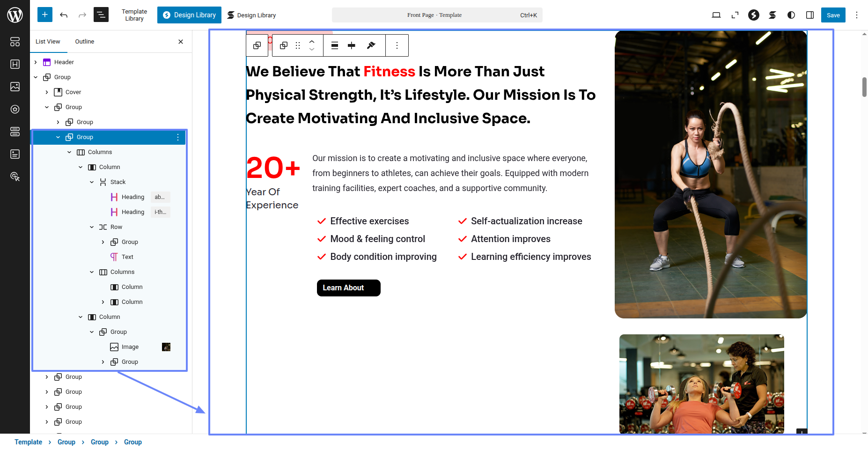Switch to the List View tab
Viewport: 868px width, 450px height.
coord(48,42)
